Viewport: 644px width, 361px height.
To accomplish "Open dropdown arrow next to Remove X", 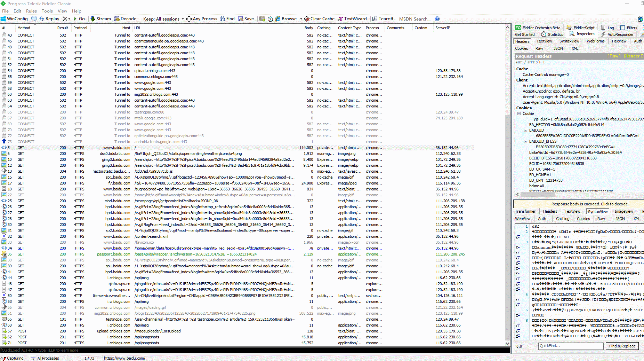I will [x=69, y=19].
